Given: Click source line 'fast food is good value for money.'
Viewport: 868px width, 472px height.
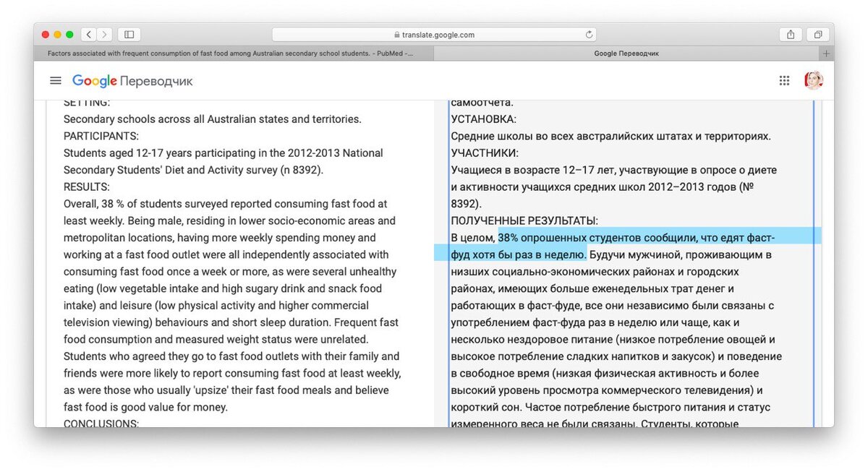Looking at the screenshot, I should 145,407.
